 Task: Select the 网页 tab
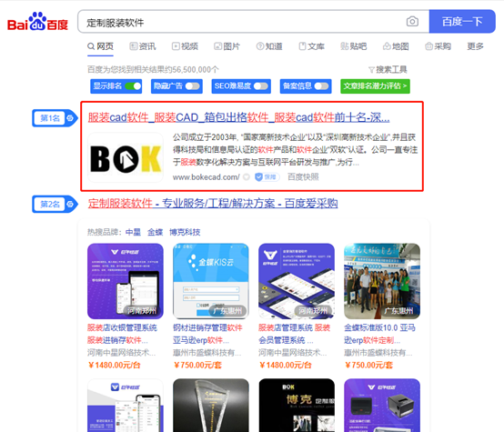[101, 46]
